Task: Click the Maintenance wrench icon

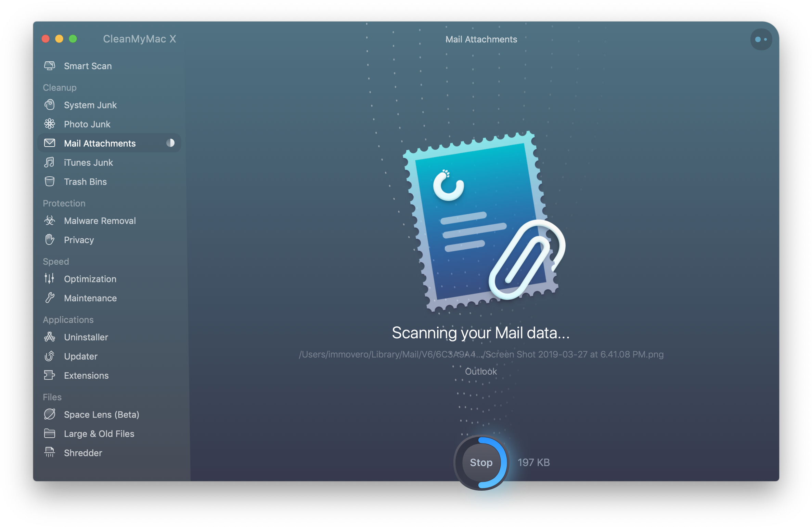Action: (50, 298)
